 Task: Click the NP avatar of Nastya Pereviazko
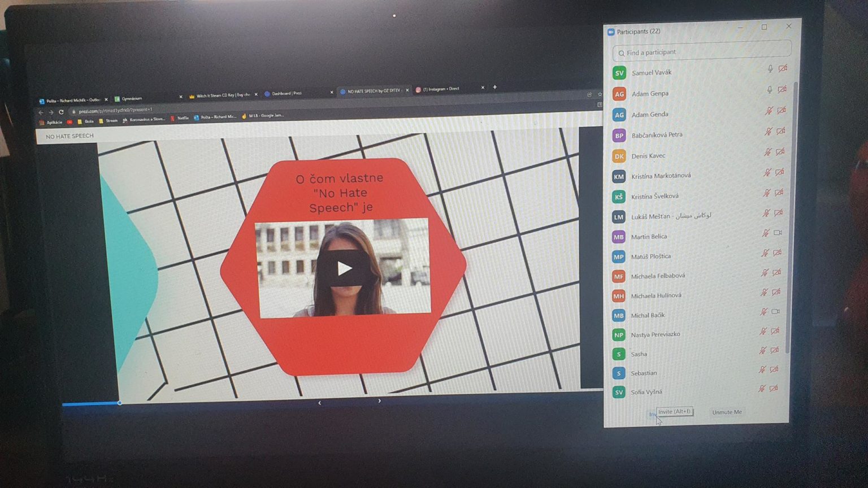click(x=619, y=335)
